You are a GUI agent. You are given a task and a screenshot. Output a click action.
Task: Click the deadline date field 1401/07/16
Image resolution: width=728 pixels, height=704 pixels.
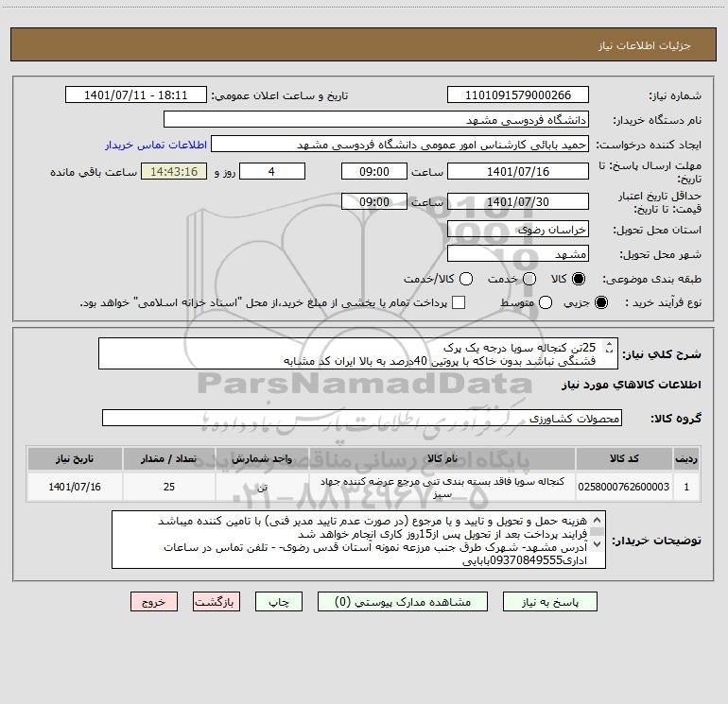(x=518, y=171)
